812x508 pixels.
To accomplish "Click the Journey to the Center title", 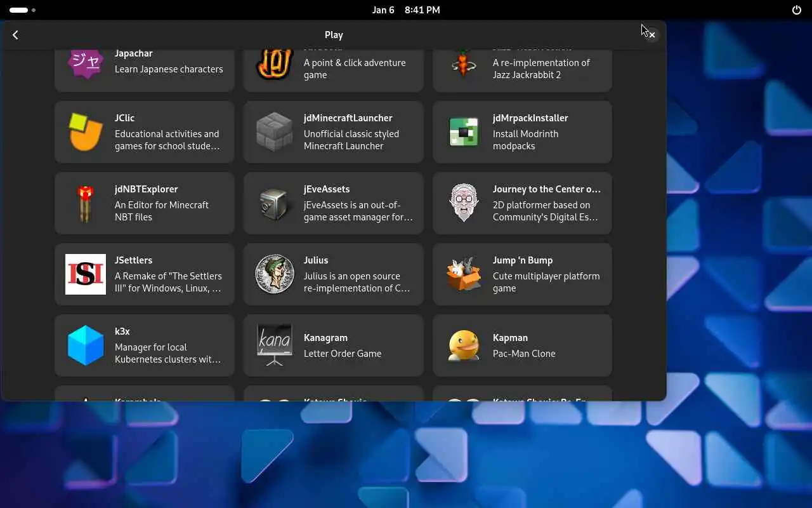I will coord(547,189).
